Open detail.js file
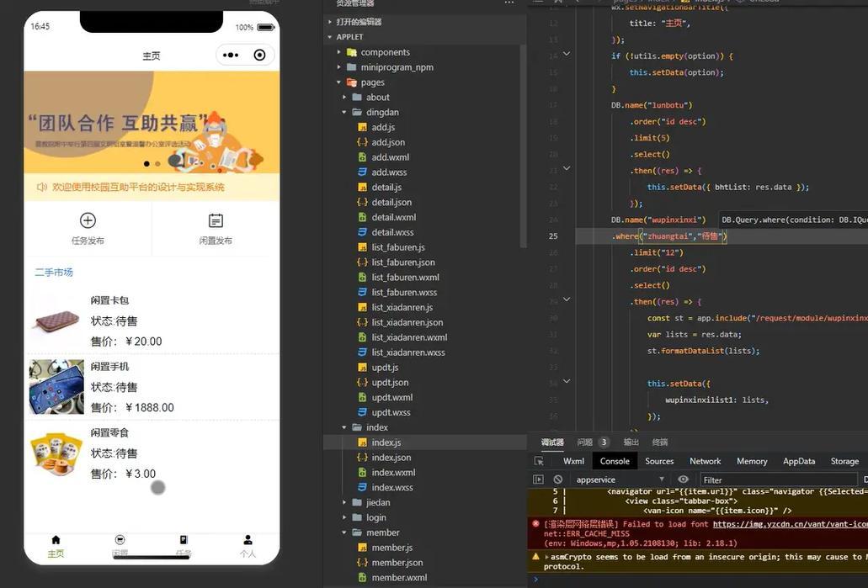Screen dimensions: 868x588 386,187
